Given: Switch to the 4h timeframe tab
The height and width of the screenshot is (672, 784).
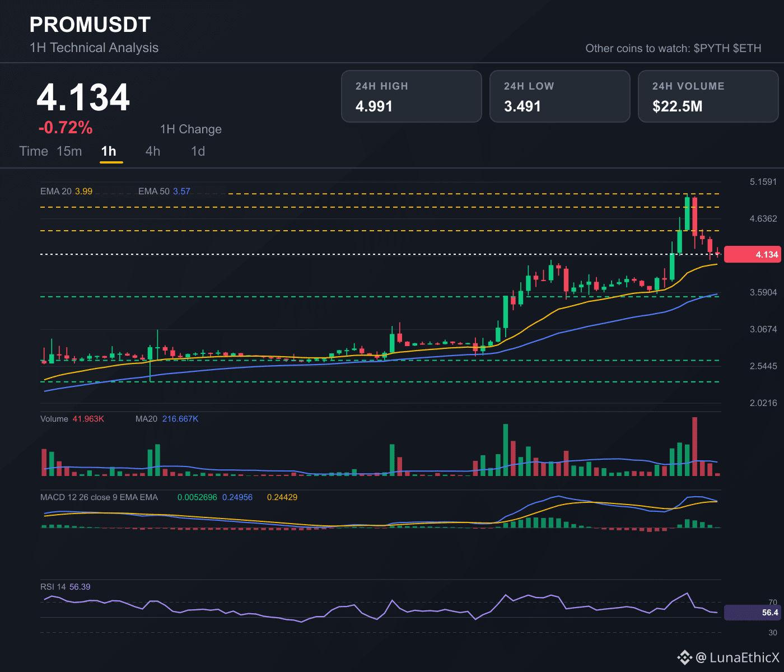Looking at the screenshot, I should [152, 151].
